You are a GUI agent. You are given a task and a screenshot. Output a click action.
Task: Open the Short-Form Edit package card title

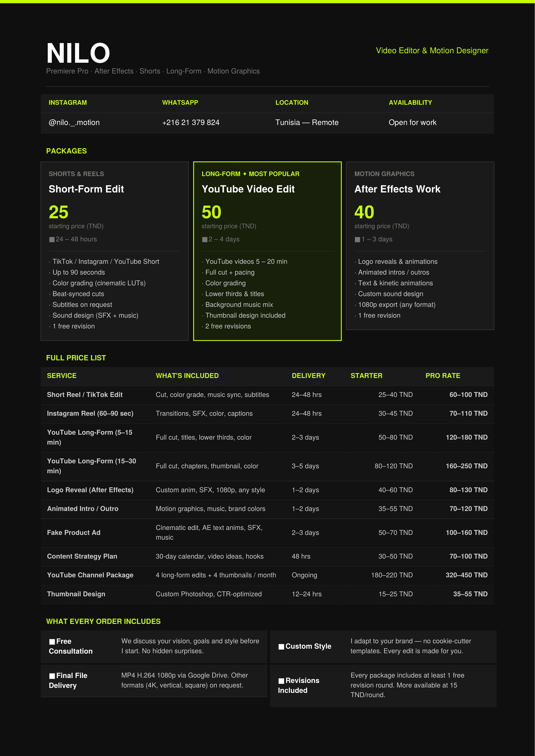tap(86, 189)
